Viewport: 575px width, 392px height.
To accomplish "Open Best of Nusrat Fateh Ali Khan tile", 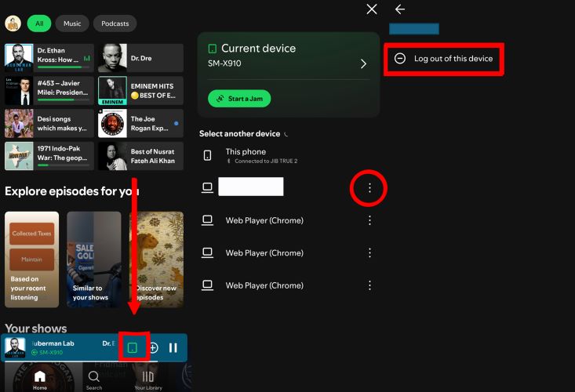I will (x=141, y=156).
